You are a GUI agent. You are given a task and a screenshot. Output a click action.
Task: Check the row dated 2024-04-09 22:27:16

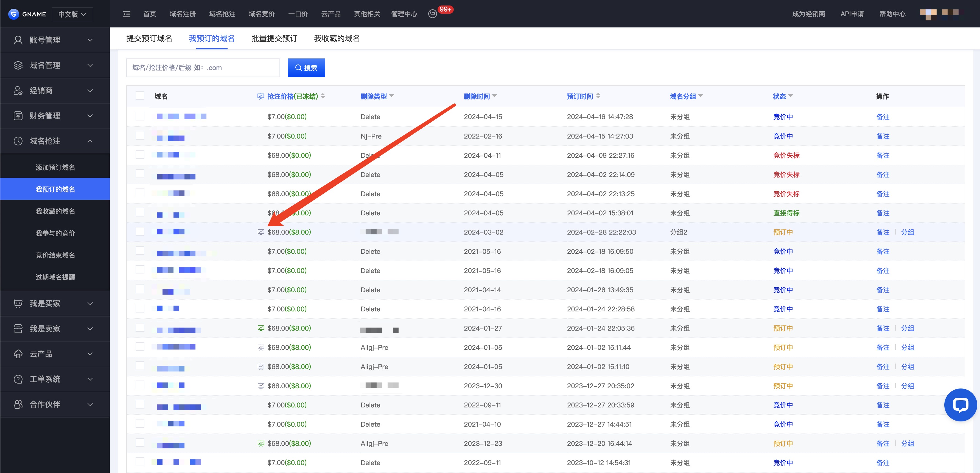[x=140, y=154]
